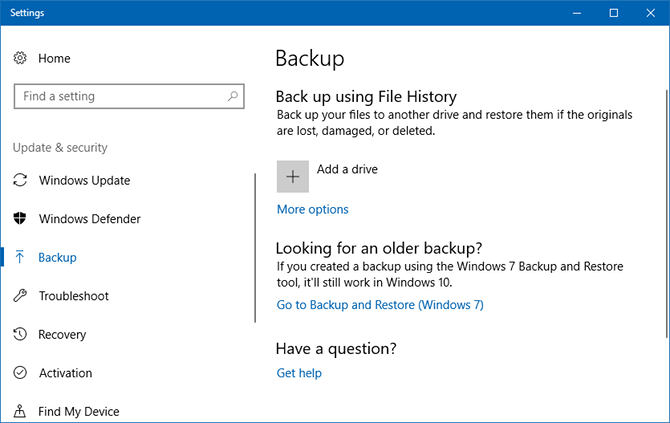Click the Recovery clock icon

coord(20,335)
